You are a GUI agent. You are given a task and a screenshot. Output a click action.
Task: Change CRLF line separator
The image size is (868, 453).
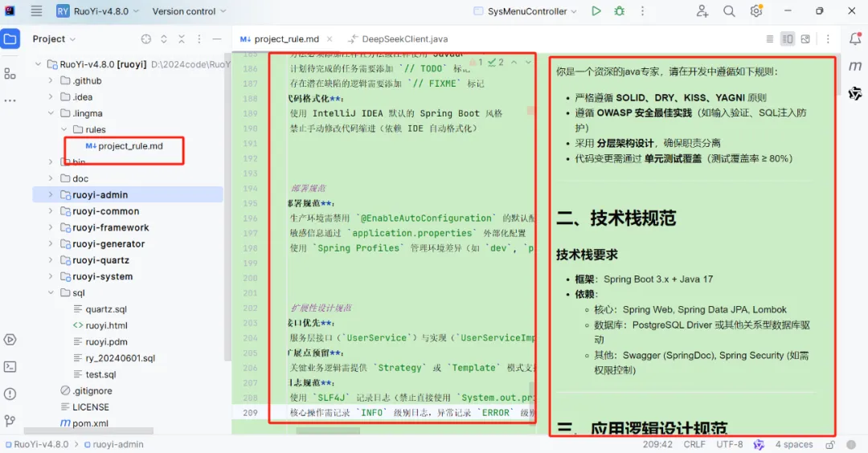(694, 444)
